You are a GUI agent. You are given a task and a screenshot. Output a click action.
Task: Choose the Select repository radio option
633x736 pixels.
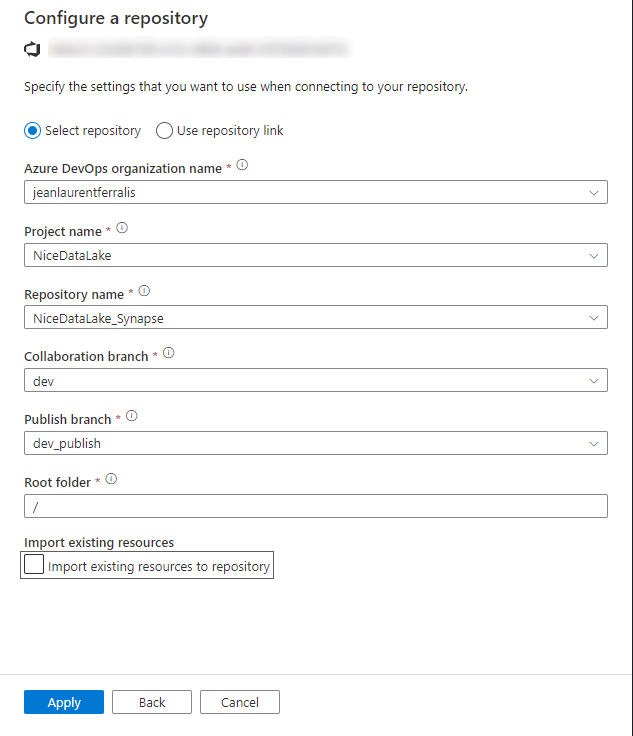(33, 130)
